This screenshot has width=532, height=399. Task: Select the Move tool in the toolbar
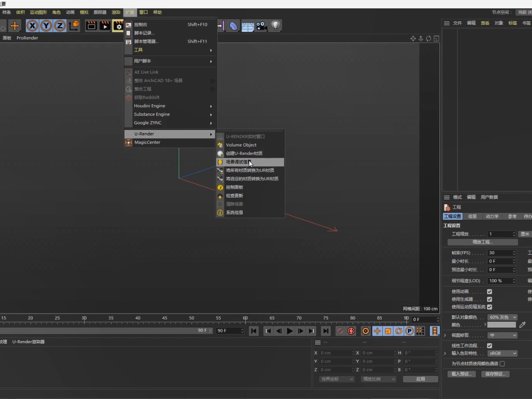pyautogui.click(x=14, y=26)
